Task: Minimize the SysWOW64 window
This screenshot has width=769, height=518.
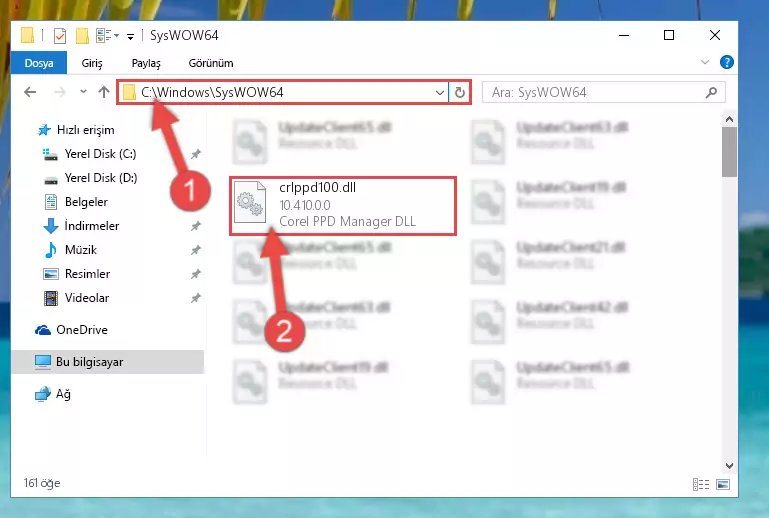Action: [624, 35]
